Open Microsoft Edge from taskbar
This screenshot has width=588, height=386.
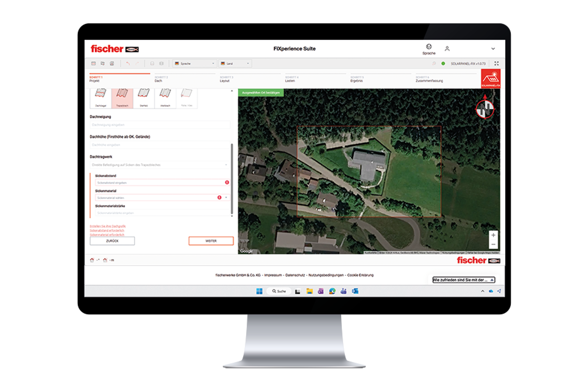(332, 291)
